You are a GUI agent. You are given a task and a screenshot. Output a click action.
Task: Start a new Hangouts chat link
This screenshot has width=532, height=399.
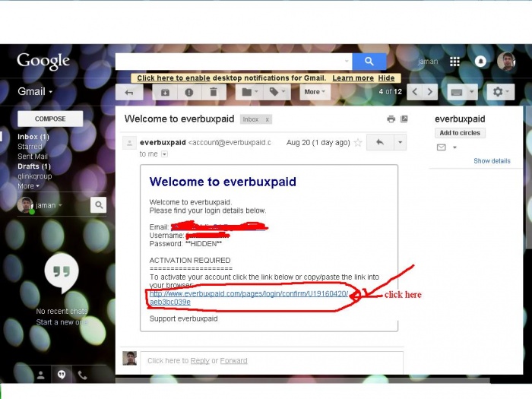(62, 322)
